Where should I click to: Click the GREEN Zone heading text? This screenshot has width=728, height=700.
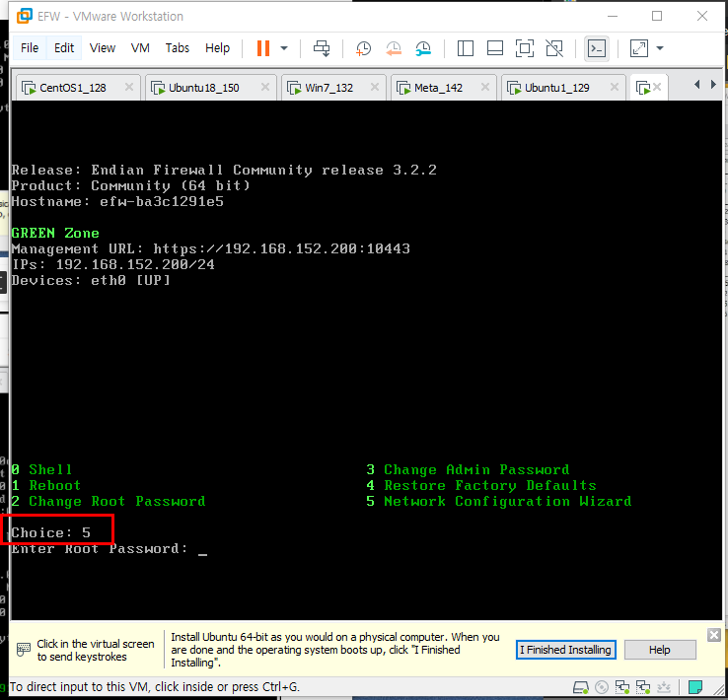pos(55,233)
